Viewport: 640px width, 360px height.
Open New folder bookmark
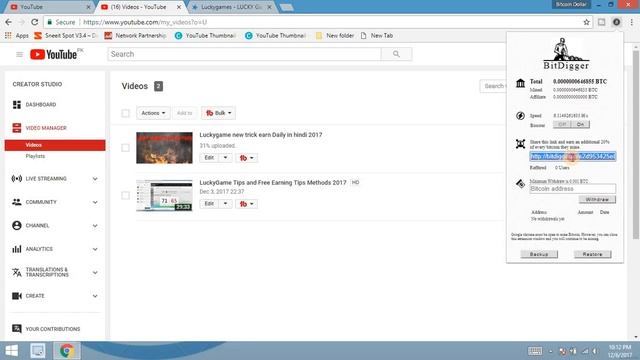(x=335, y=36)
